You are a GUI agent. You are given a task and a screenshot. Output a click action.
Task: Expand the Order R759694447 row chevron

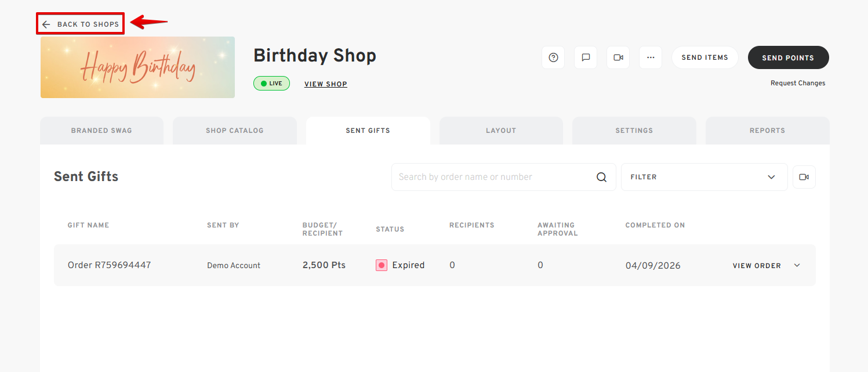(x=797, y=265)
